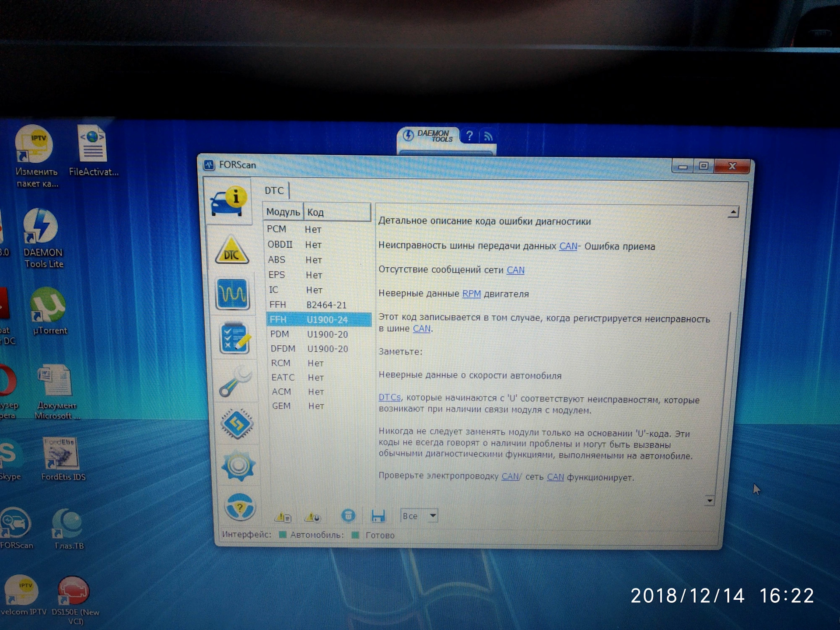Expand the 'Все' filter dropdown
The height and width of the screenshot is (630, 840).
[x=433, y=516]
